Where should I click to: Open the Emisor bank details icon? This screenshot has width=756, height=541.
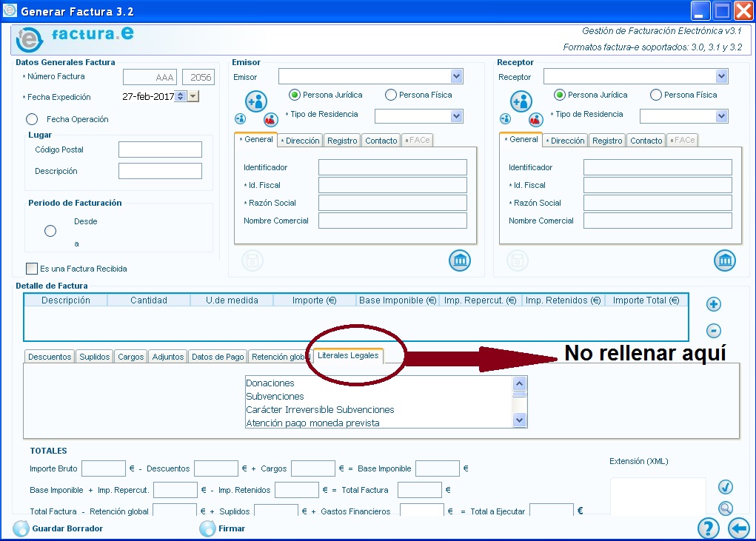[x=460, y=261]
